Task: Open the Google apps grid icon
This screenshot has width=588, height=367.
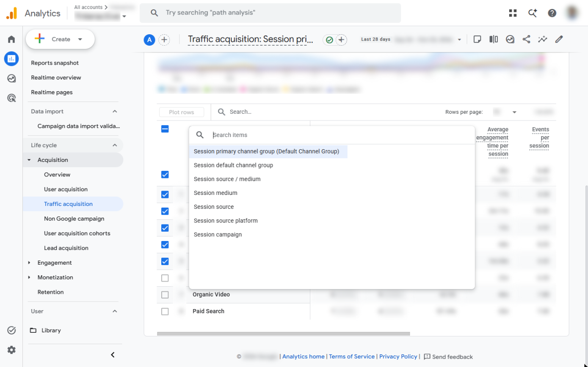Action: [x=513, y=13]
